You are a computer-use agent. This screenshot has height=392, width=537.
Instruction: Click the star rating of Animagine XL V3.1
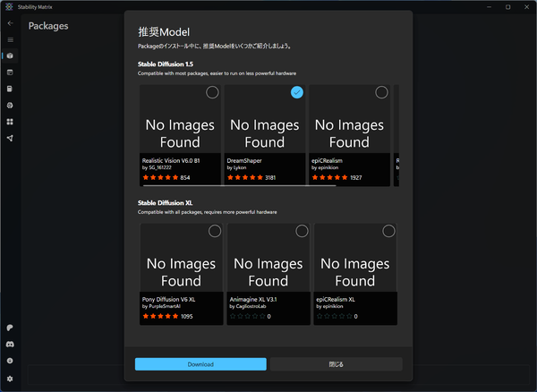click(248, 316)
